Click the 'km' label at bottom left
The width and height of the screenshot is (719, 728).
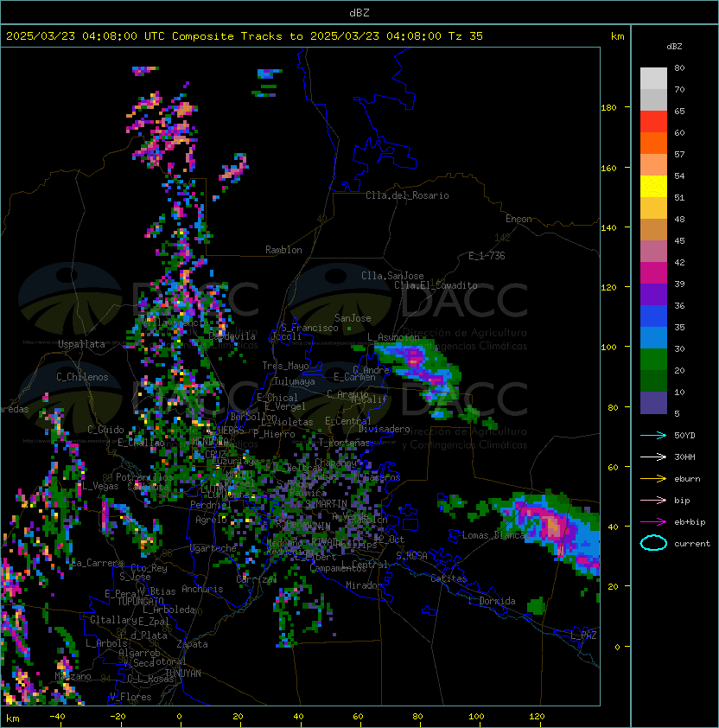point(13,718)
